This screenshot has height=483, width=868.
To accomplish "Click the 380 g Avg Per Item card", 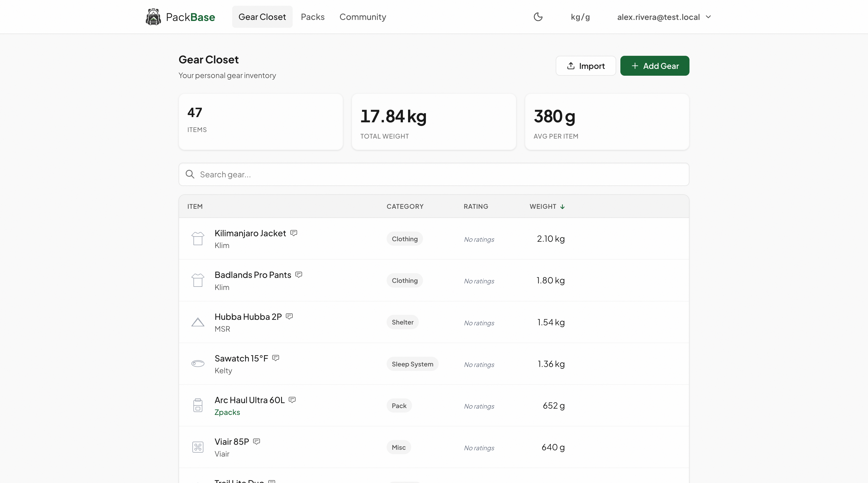I will (x=607, y=122).
